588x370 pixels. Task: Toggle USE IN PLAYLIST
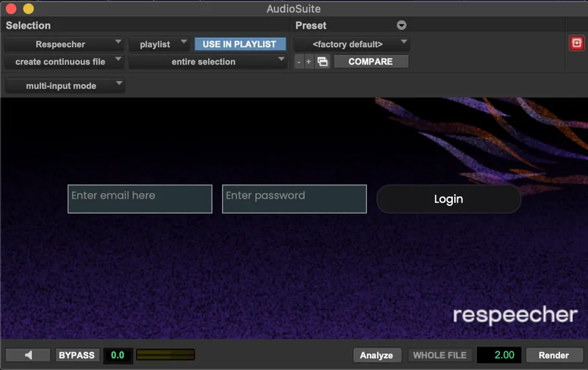click(x=240, y=44)
